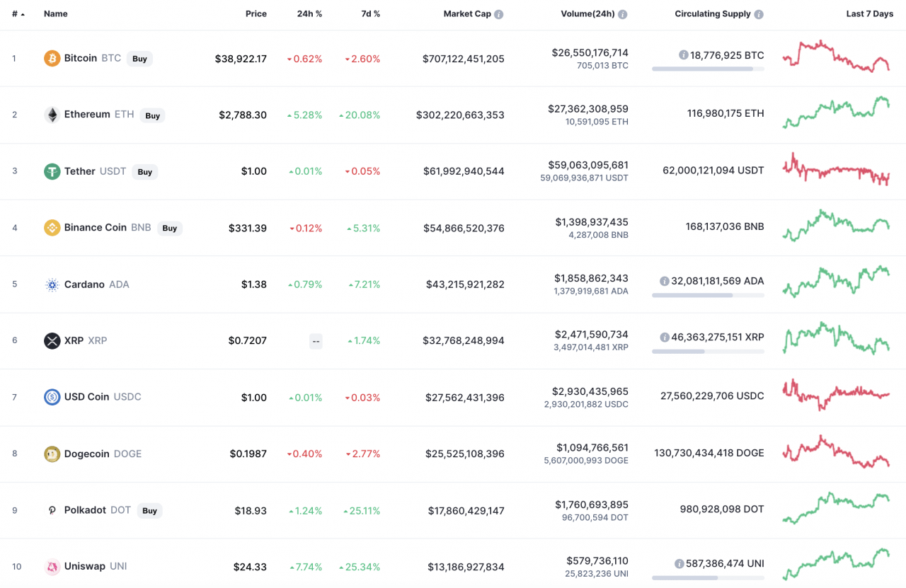Viewport: 906px width, 588px height.
Task: Click the Tether USDT logo
Action: pos(52,171)
